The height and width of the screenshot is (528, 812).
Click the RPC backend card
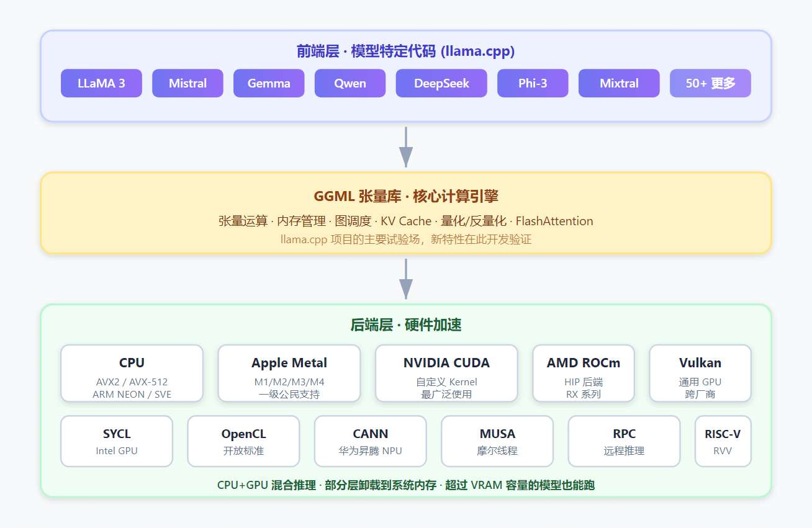coord(624,441)
